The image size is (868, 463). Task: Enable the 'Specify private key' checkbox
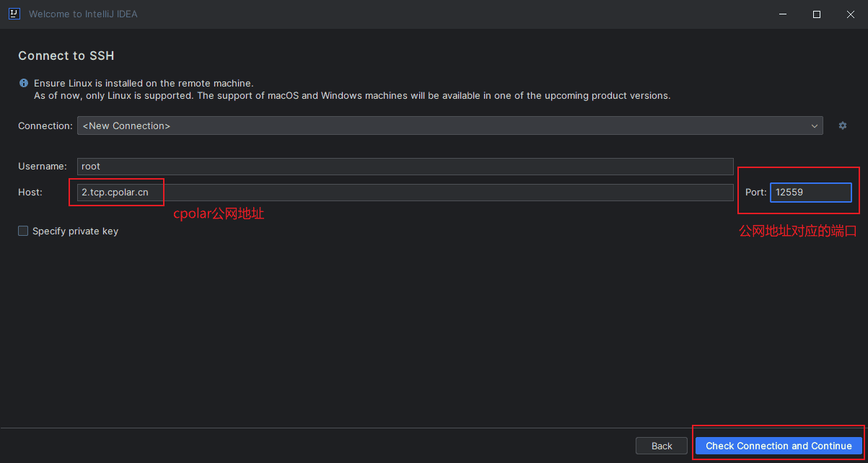point(22,231)
